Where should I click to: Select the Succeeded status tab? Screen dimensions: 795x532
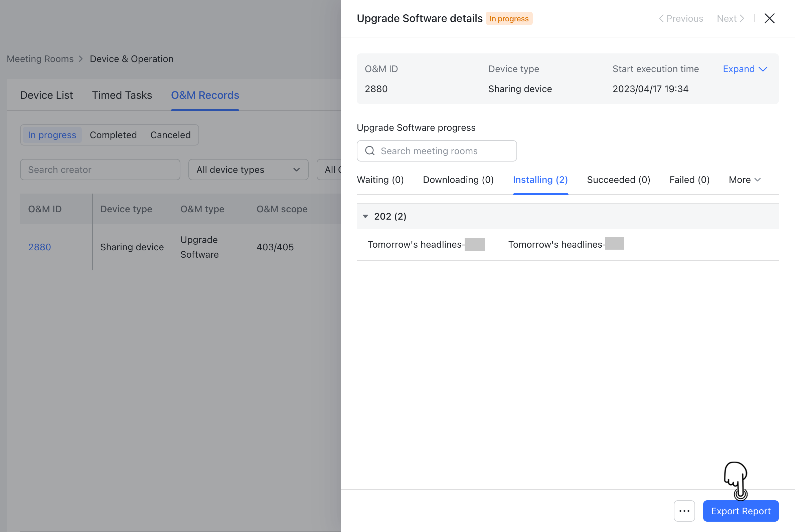tap(618, 180)
